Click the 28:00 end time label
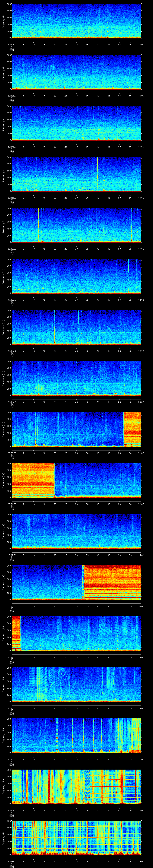 (x=141, y=810)
